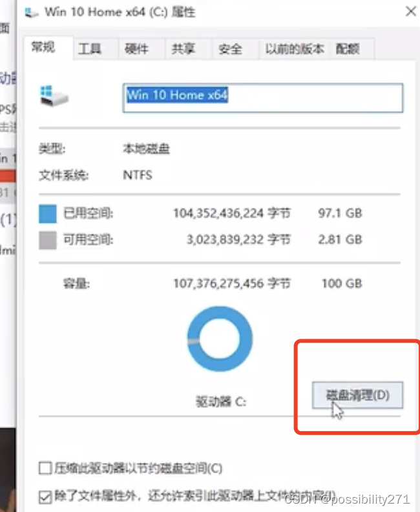The height and width of the screenshot is (512, 420).
Task: Click the gray free-space color swatch
Action: [48, 240]
